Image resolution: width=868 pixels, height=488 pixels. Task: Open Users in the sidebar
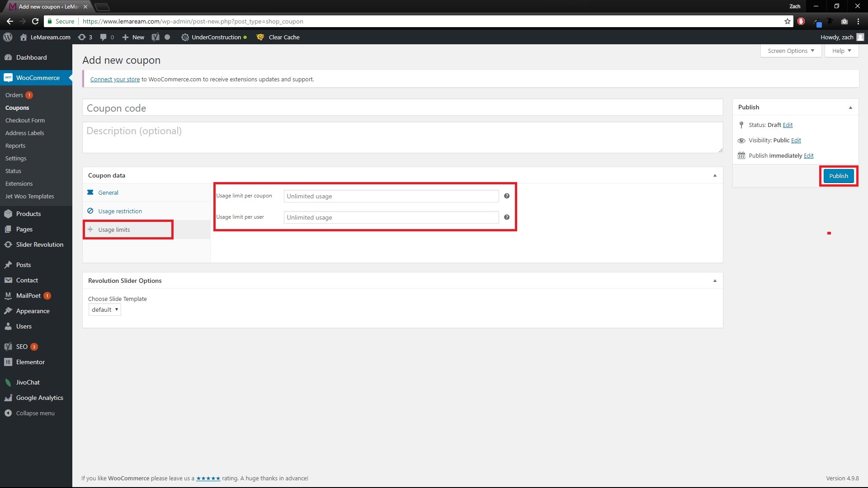click(36, 326)
